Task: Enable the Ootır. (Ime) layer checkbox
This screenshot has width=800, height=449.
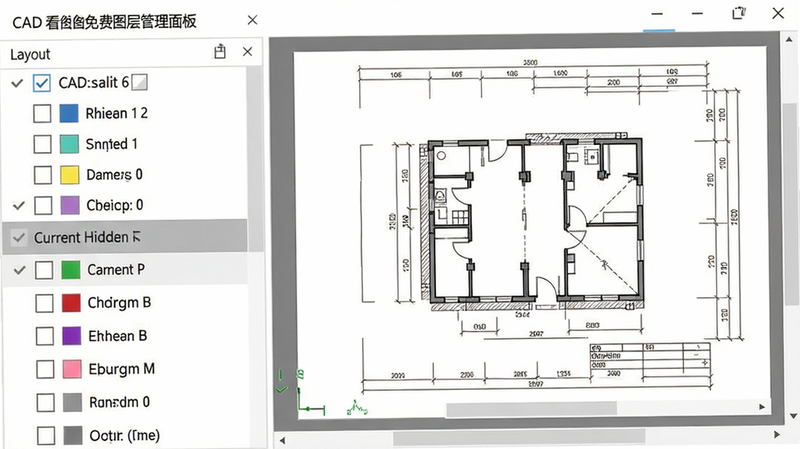Action: [46, 436]
